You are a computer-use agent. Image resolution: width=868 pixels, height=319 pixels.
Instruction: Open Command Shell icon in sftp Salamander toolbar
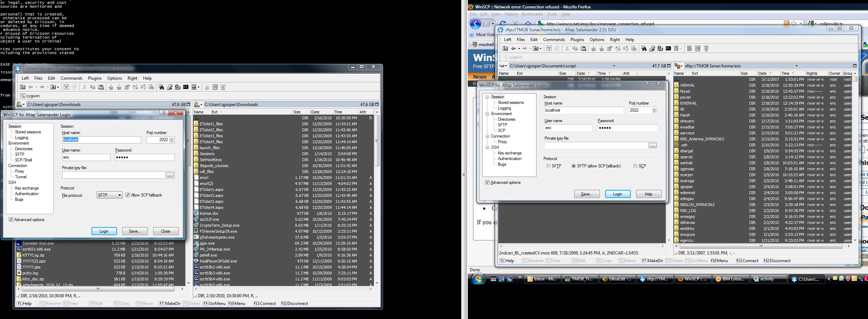pos(668,48)
